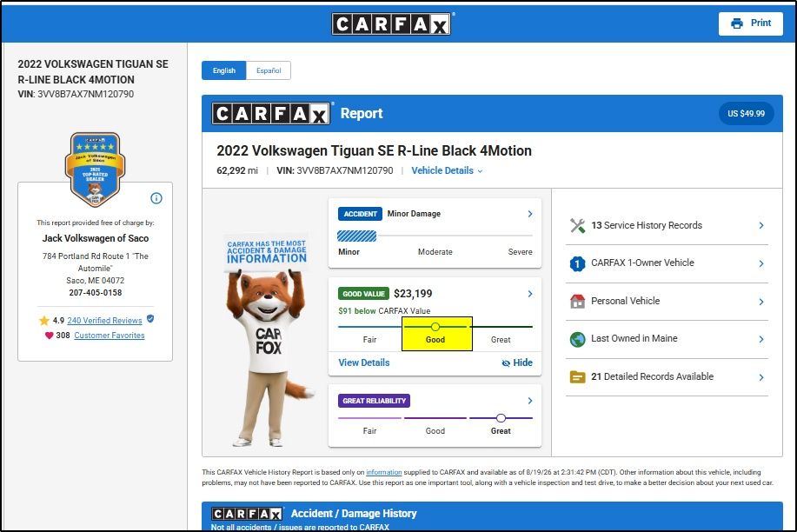Open Personal Vehicle row chevron
797x532 pixels.
760,302
